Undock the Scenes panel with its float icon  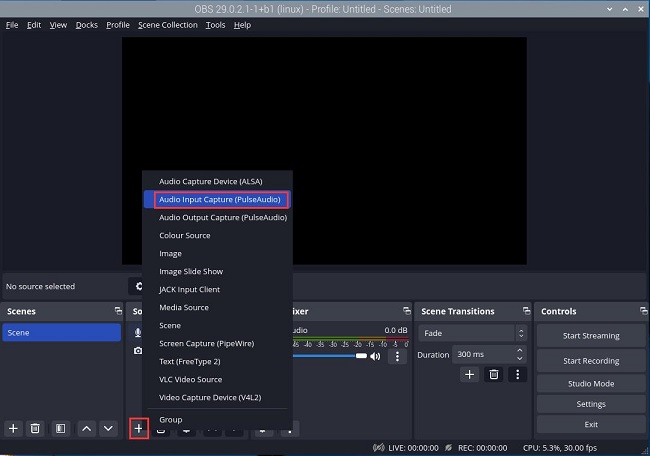(x=118, y=310)
